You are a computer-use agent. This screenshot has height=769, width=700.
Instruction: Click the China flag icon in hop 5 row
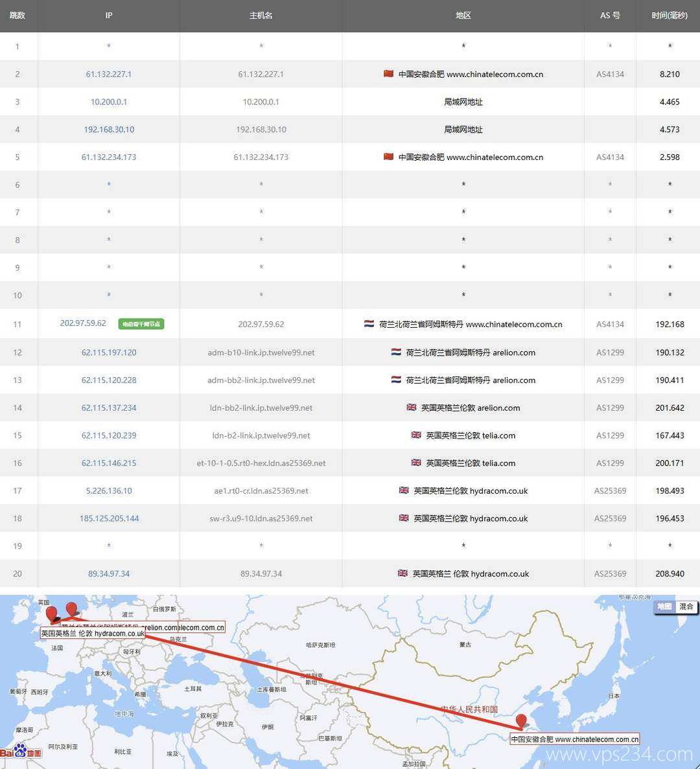pyautogui.click(x=388, y=156)
